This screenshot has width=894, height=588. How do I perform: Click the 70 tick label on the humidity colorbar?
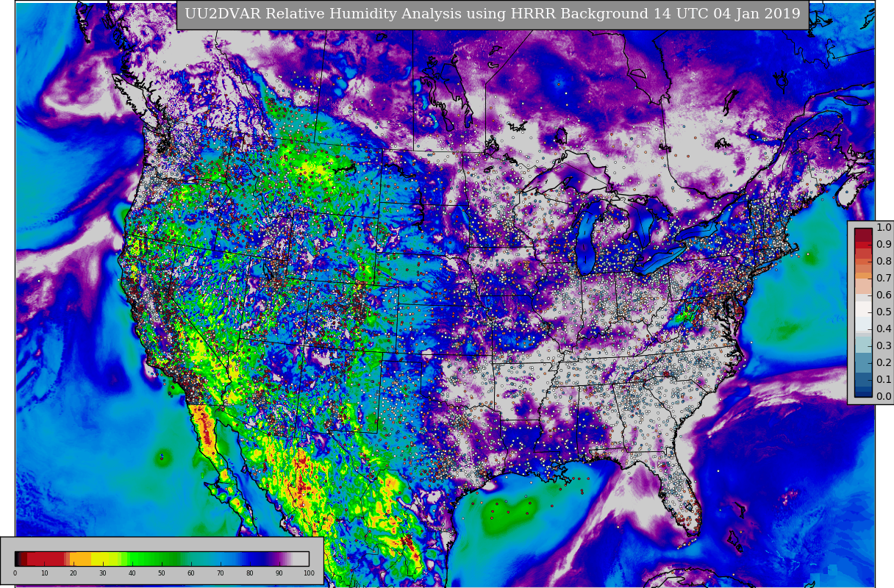click(x=221, y=573)
